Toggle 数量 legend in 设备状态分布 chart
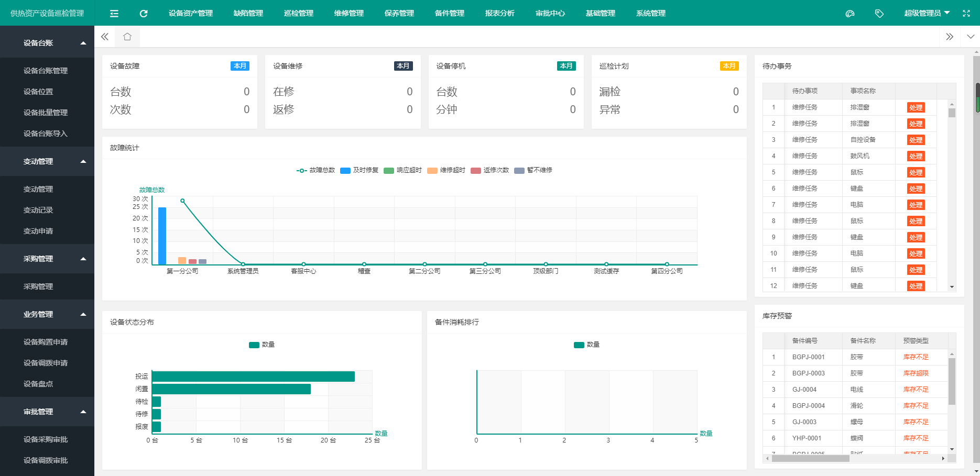The image size is (980, 476). pos(262,345)
